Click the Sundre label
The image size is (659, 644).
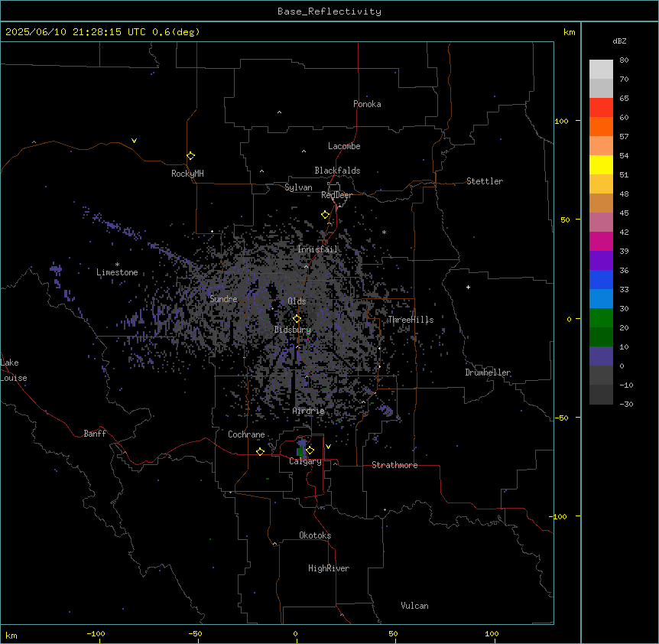point(223,299)
